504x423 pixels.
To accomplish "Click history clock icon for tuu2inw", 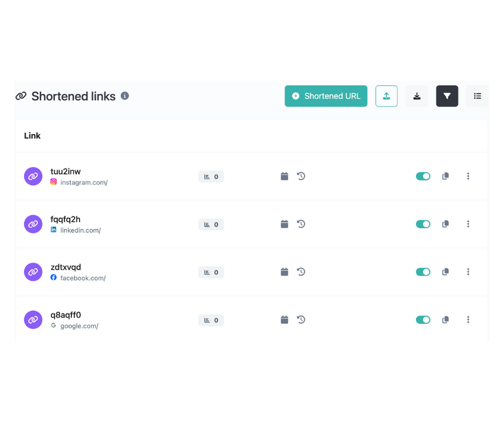I will click(x=301, y=176).
